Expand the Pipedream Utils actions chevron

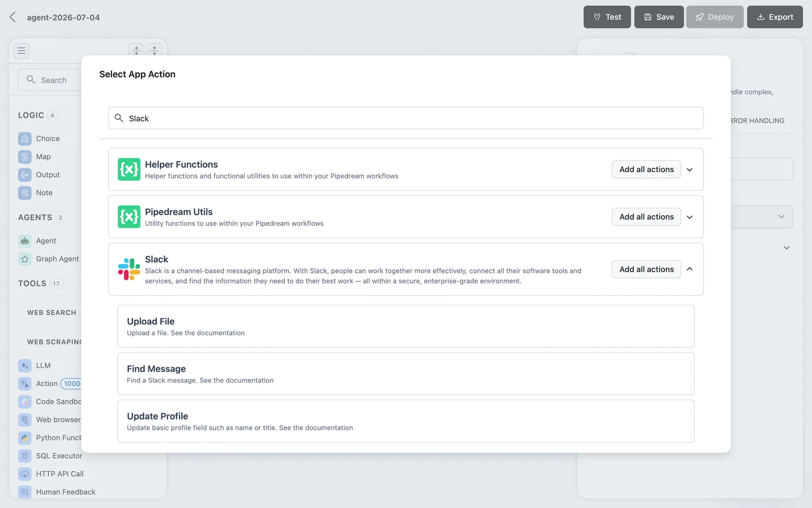point(690,217)
